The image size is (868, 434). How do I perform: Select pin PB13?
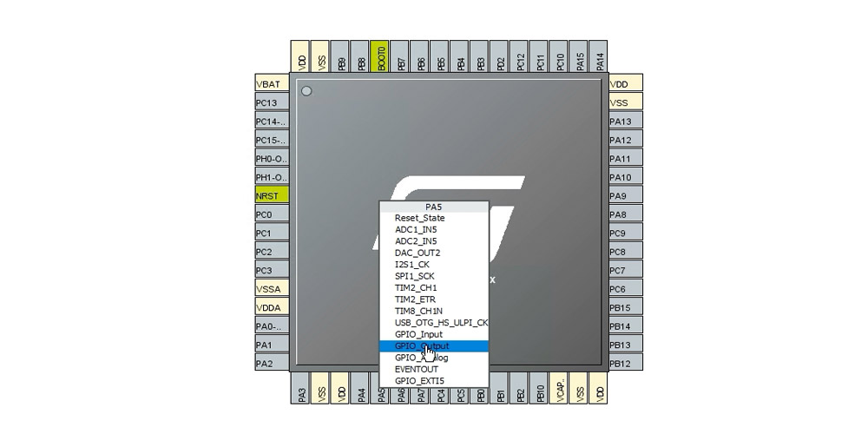coord(626,345)
